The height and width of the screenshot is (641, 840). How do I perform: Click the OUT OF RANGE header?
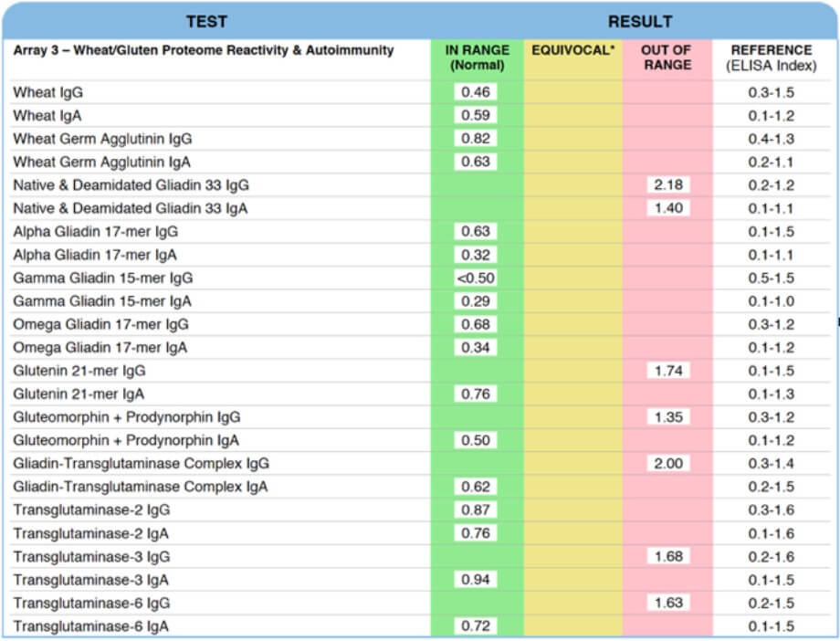pos(667,58)
